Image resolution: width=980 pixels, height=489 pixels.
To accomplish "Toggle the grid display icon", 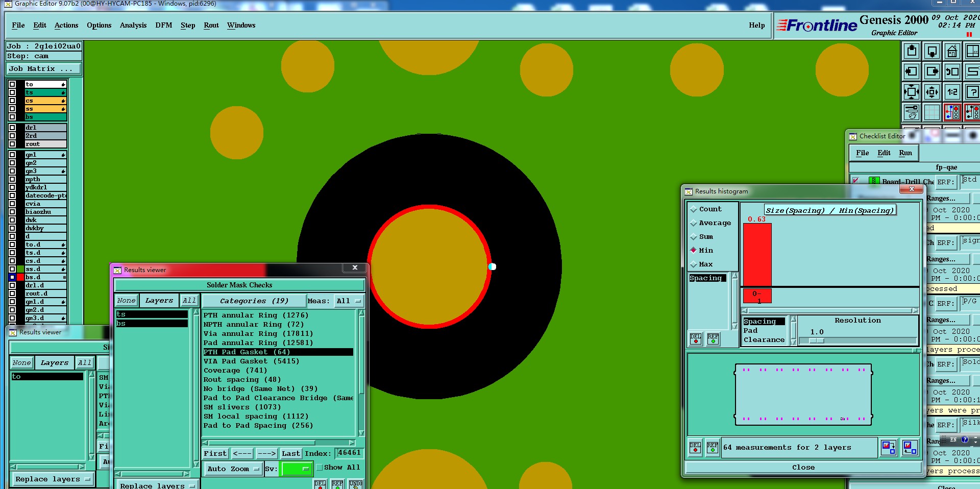I will [x=932, y=112].
